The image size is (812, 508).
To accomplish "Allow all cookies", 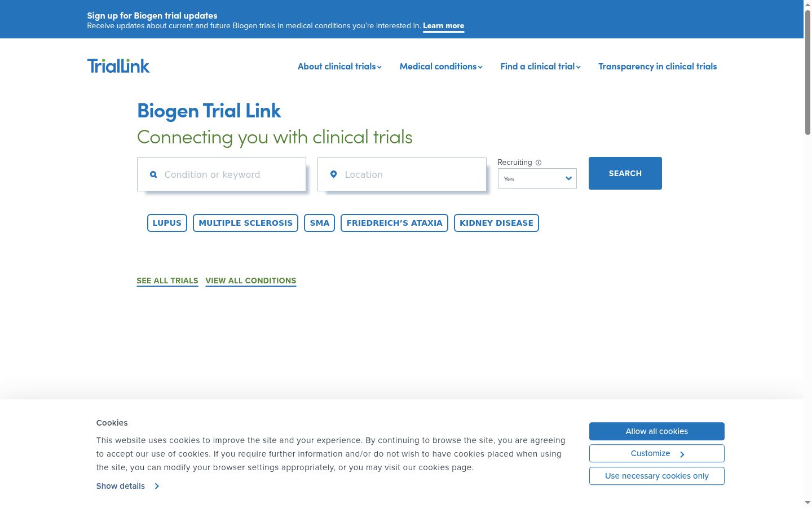I will (x=657, y=431).
